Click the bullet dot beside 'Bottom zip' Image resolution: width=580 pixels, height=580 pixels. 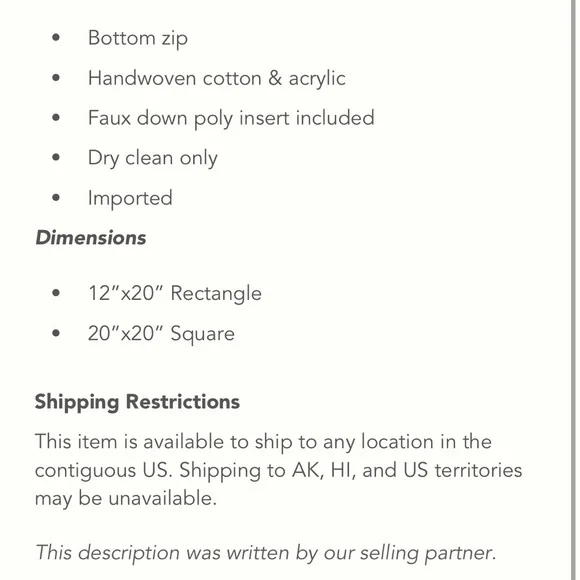tap(56, 37)
